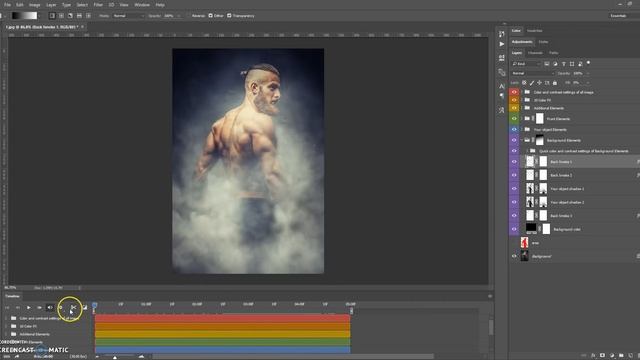Step to the previous timeline frame
640x360 pixels.
(18, 307)
